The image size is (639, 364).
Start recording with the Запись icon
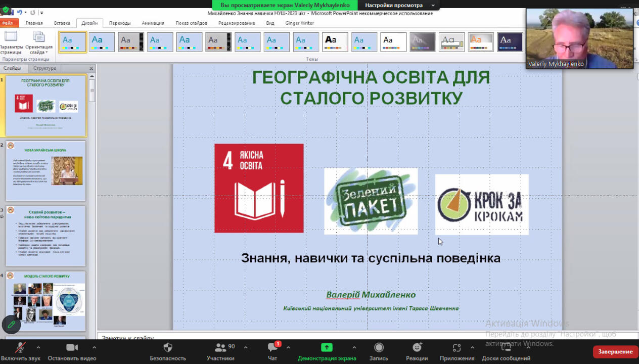(379, 347)
